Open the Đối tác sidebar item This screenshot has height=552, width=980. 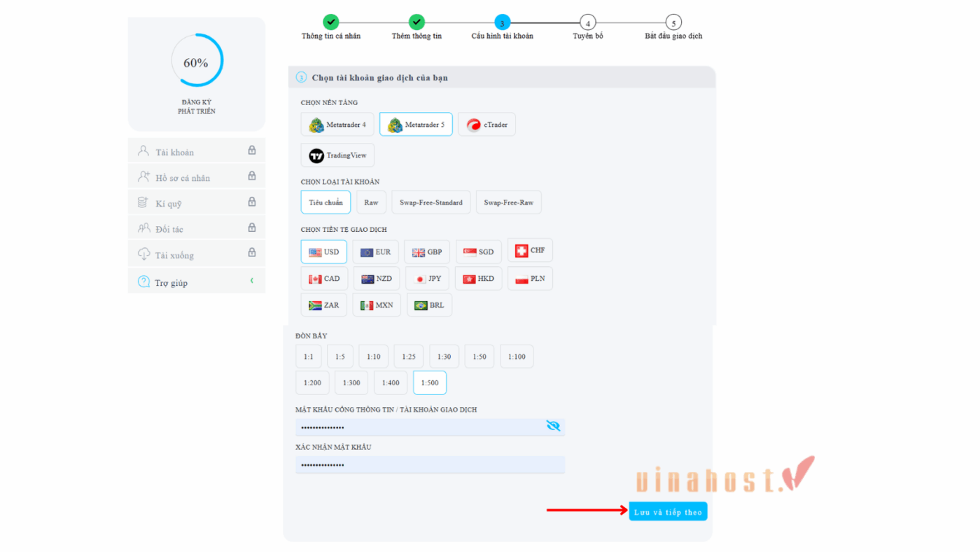pyautogui.click(x=169, y=229)
